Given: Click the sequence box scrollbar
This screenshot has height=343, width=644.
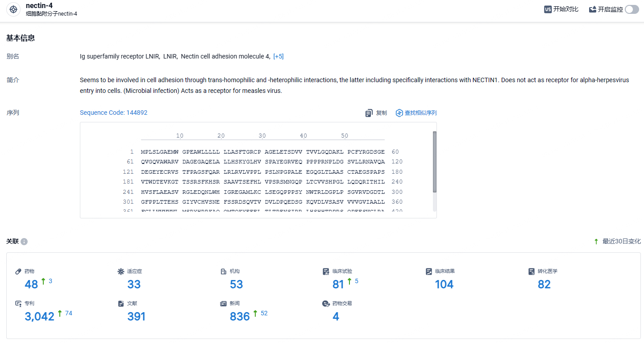Looking at the screenshot, I should (435, 162).
